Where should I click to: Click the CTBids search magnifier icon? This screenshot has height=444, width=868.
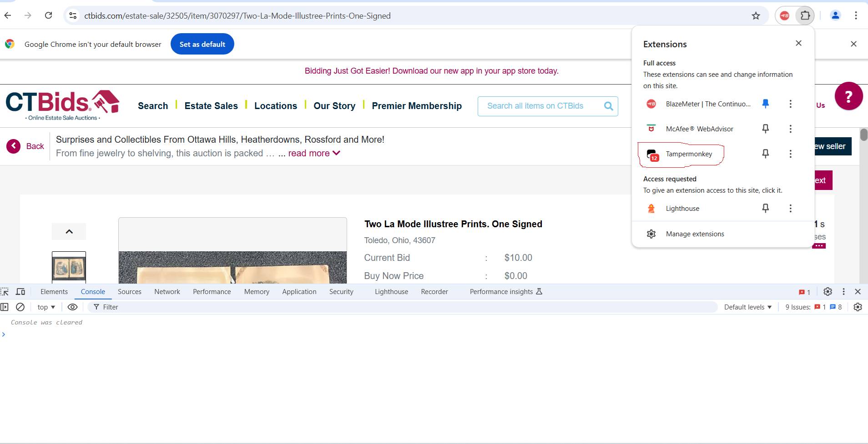[608, 106]
